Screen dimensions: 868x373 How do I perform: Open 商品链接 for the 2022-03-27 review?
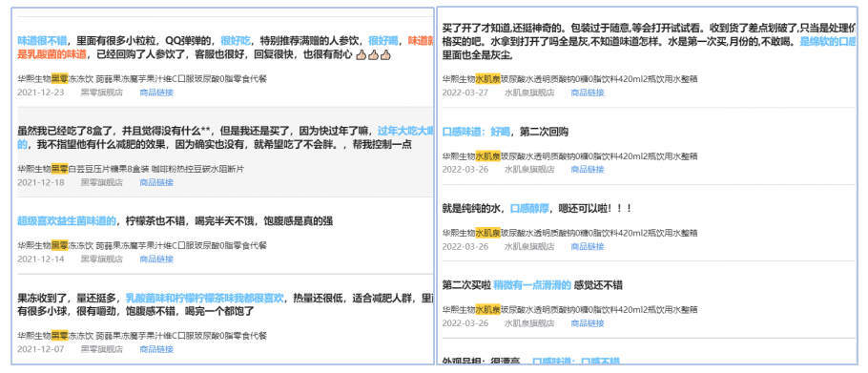pyautogui.click(x=588, y=93)
